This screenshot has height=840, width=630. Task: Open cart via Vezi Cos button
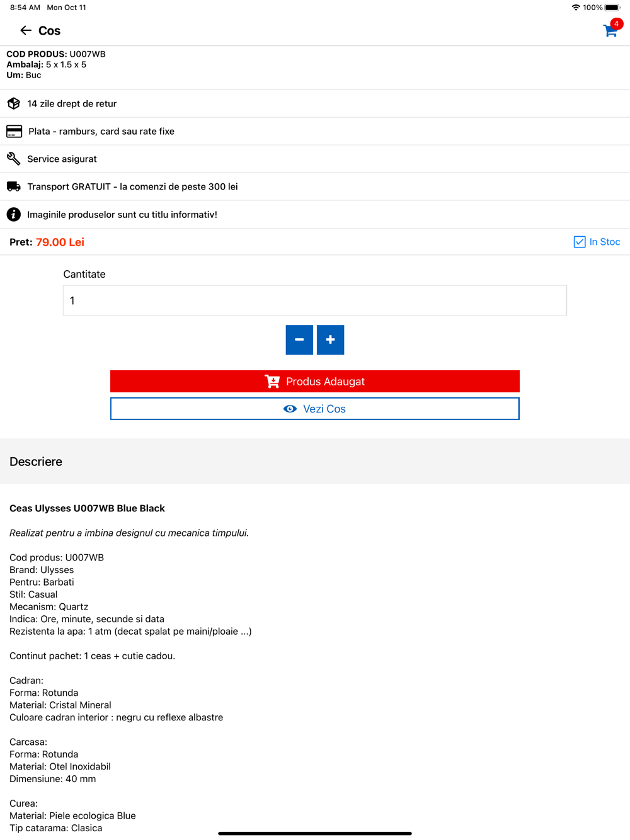[315, 409]
